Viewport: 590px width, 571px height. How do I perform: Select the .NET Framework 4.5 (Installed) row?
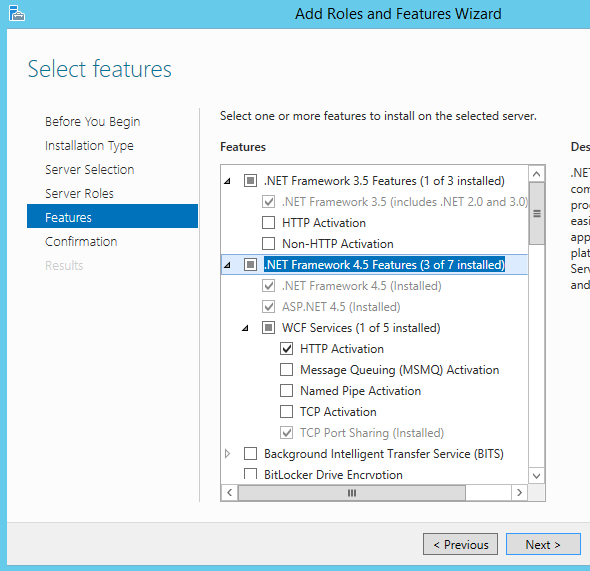[x=362, y=286]
